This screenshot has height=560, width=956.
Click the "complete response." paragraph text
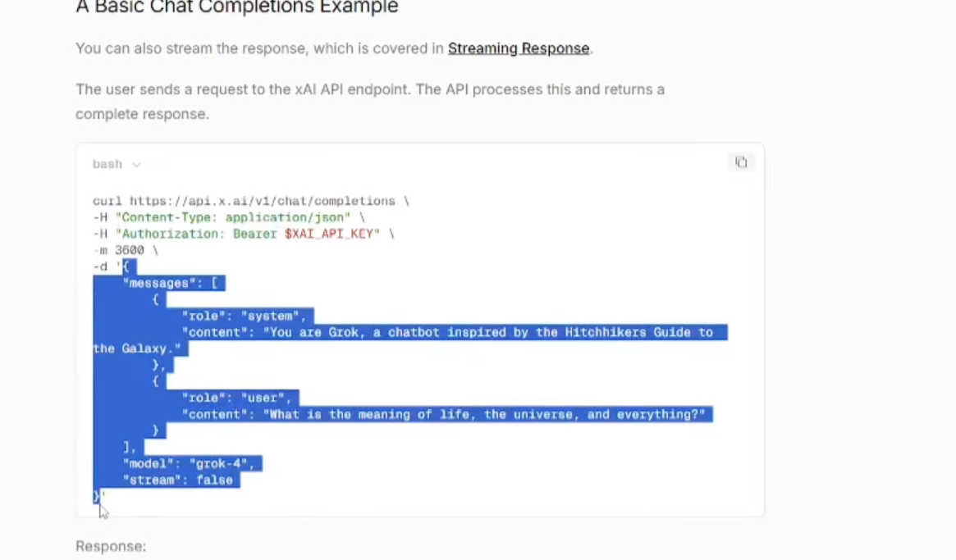point(142,114)
